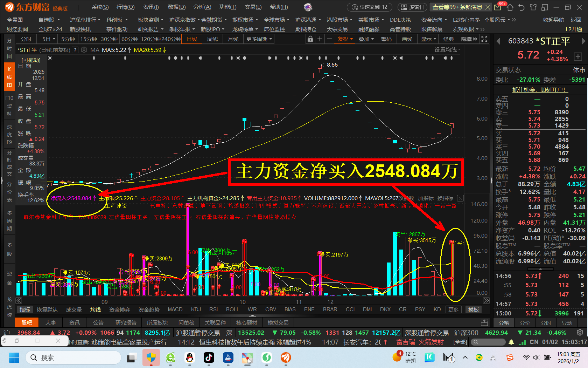The height and width of the screenshot is (368, 588).
Task: Go to the home page icon
Action: point(510,7)
